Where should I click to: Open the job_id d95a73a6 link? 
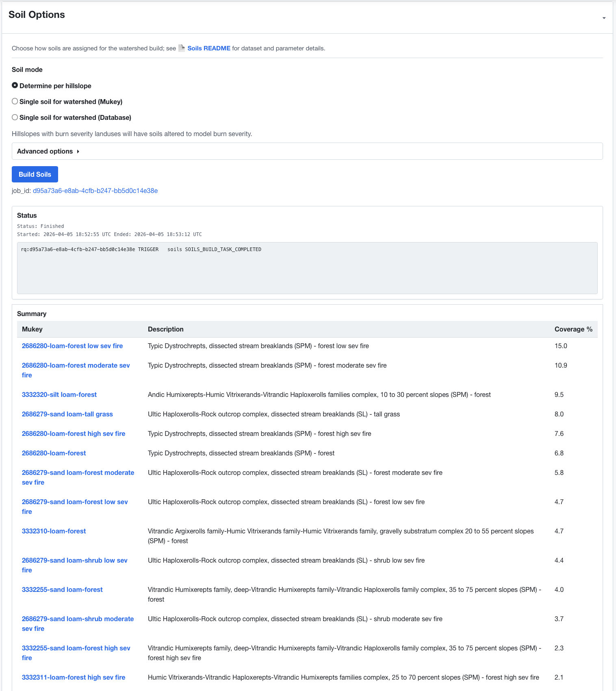[95, 191]
